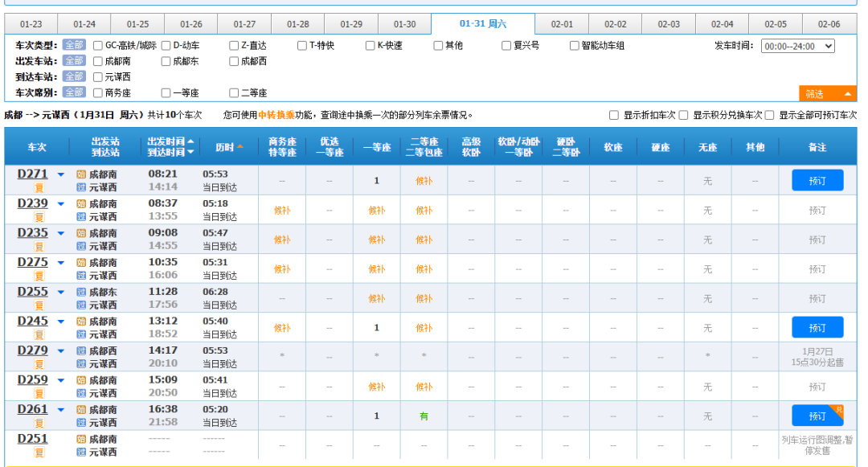Expand train D255's detail dropdown arrow

pos(59,293)
